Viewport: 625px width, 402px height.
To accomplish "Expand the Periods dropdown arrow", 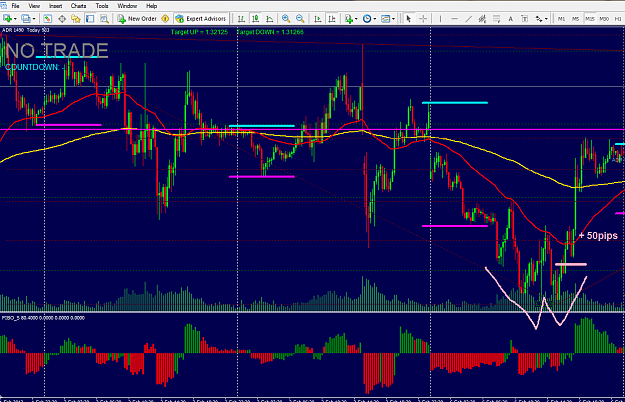I will click(x=375, y=19).
